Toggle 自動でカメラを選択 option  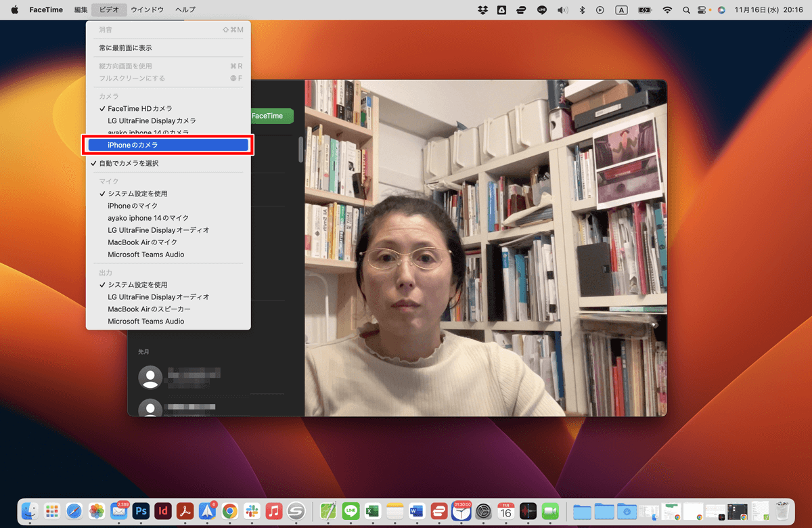tap(168, 163)
